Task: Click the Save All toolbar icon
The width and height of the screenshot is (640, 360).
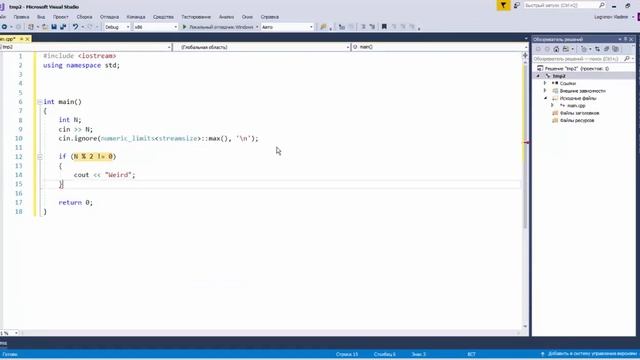Action: click(x=63, y=27)
